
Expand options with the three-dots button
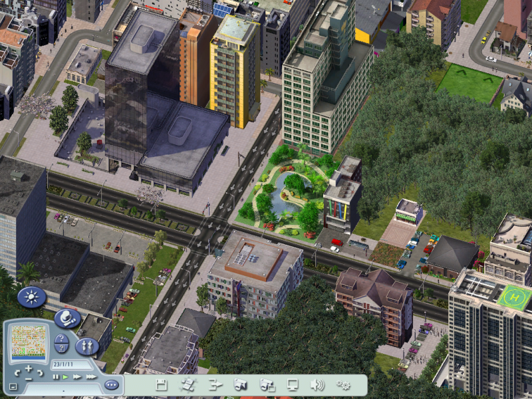[112, 385]
